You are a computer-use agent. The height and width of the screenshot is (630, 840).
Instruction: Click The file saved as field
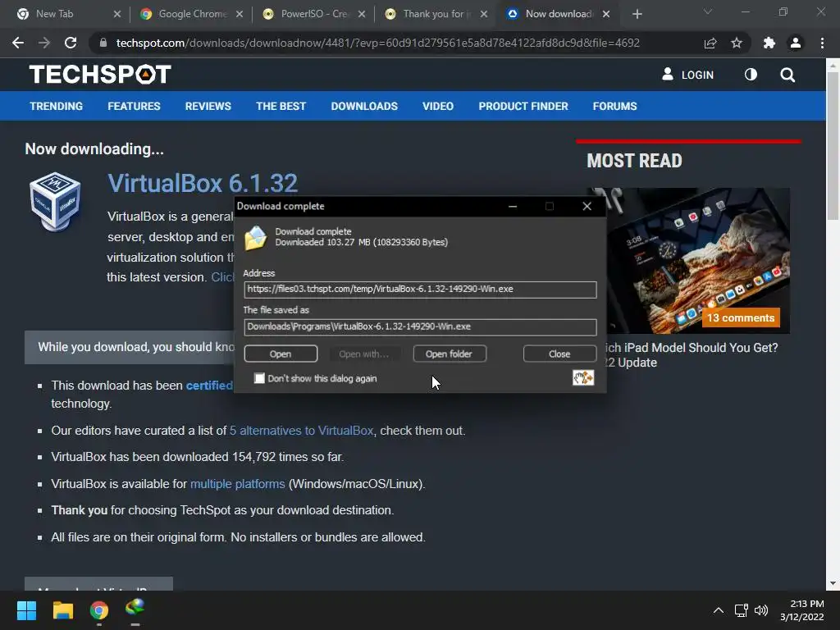coord(420,326)
